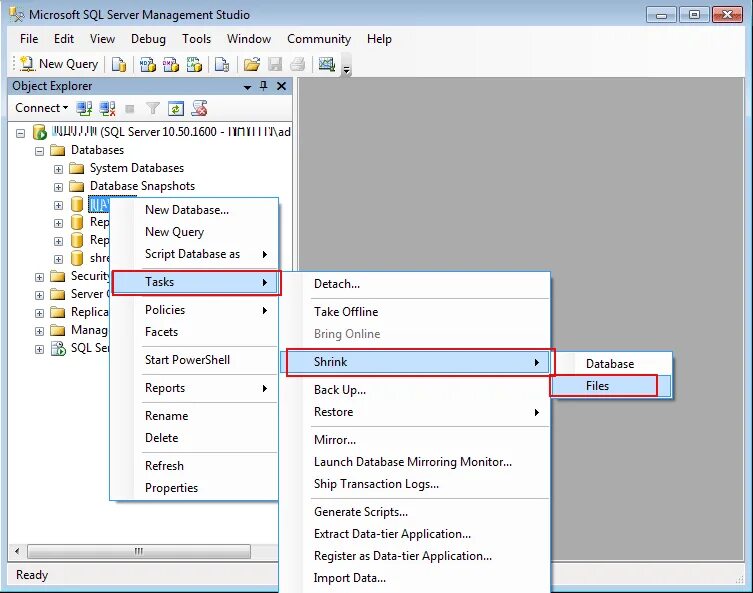Screen dimensions: 753x593
Task: Click the Save floppy disk icon
Action: tap(275, 64)
